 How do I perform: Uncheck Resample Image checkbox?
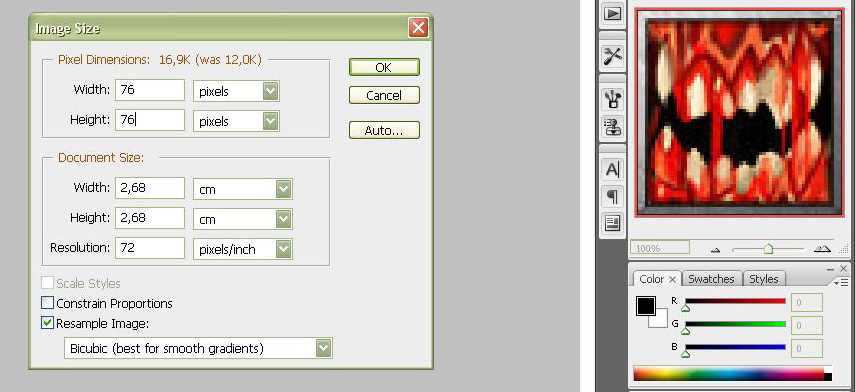point(47,323)
